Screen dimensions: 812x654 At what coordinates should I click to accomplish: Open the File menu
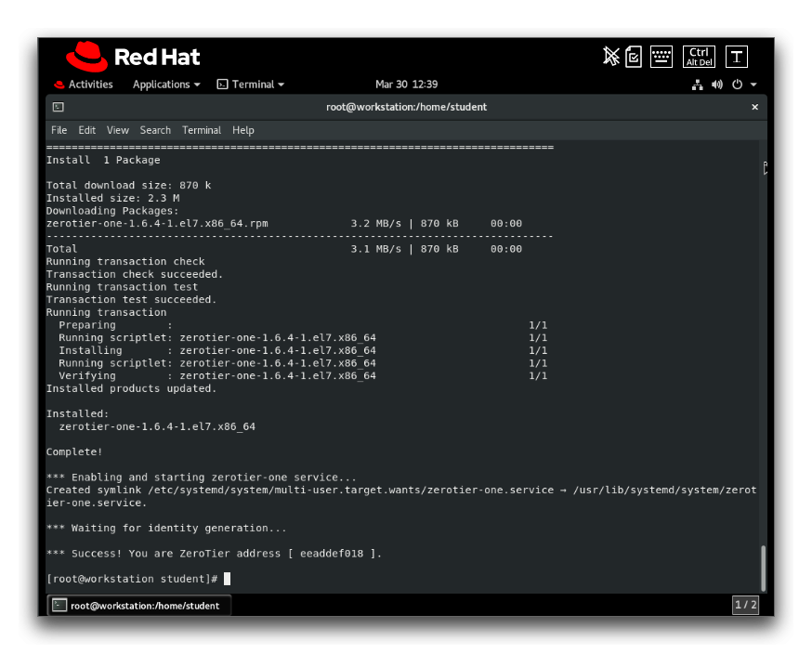click(59, 130)
